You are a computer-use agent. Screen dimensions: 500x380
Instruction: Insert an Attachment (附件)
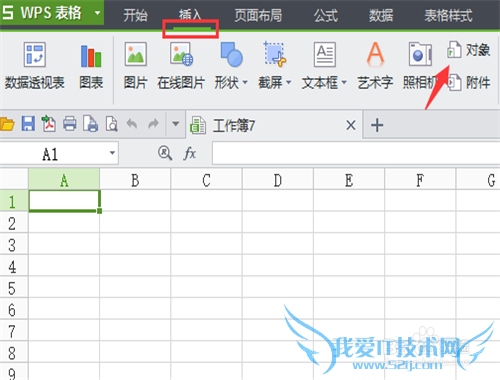469,82
